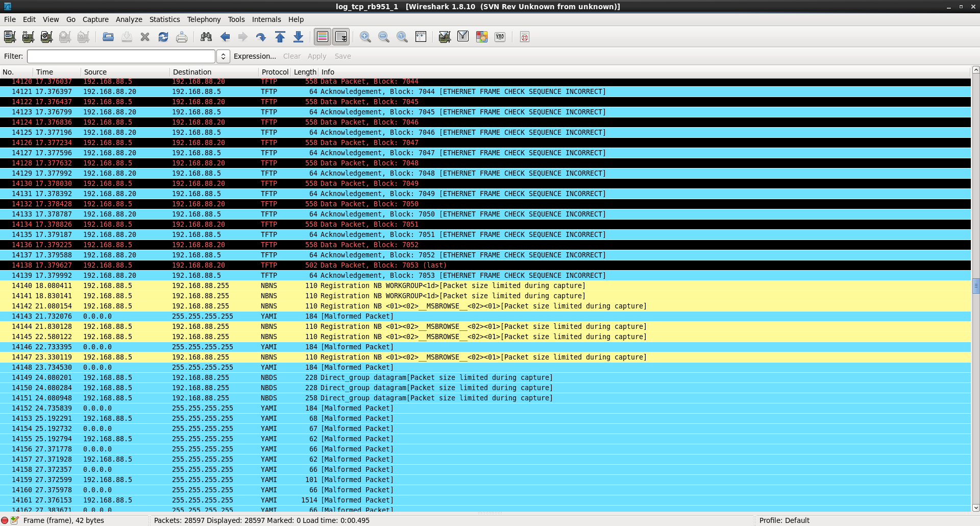The image size is (980, 526).
Task: Sort by the Destination column header
Action: (x=214, y=72)
